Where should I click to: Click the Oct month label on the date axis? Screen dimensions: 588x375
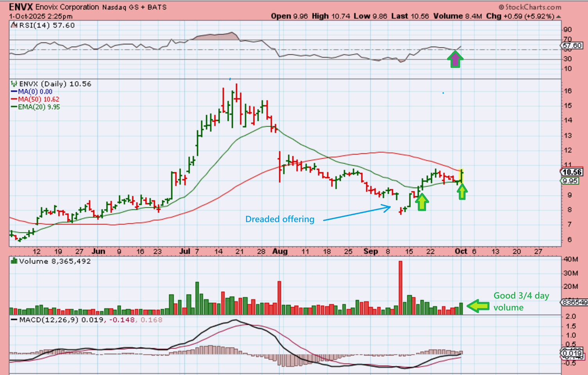[x=461, y=251]
